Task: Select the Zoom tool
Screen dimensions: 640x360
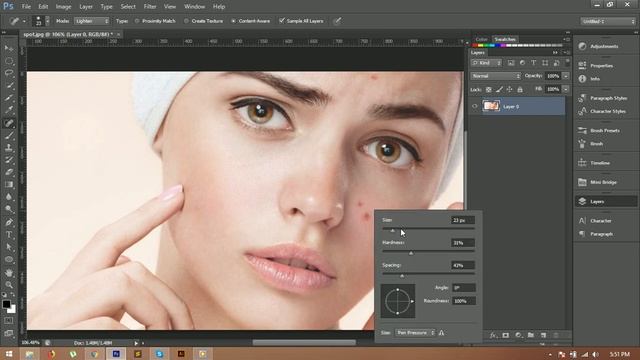Action: [x=9, y=285]
